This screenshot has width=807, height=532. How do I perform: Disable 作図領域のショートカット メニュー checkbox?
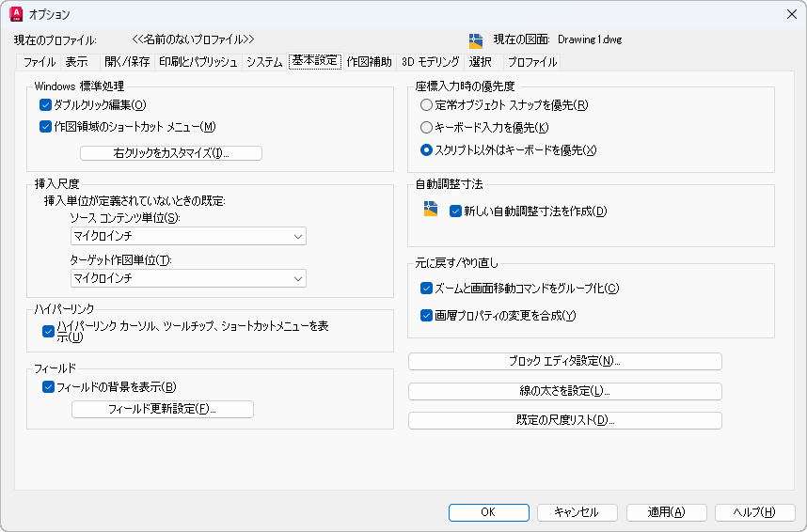point(45,127)
